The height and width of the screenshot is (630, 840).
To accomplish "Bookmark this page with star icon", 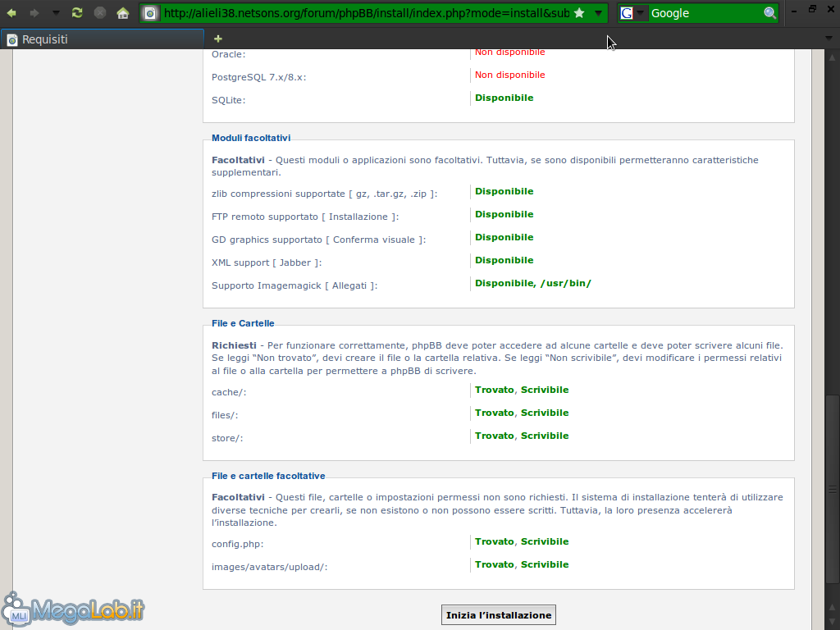I will 579,13.
